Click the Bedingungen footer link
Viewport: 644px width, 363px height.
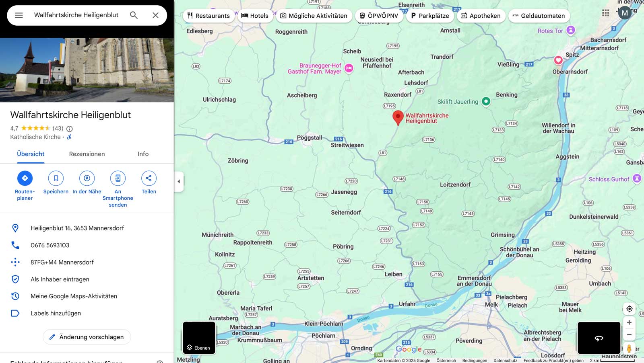(475, 361)
